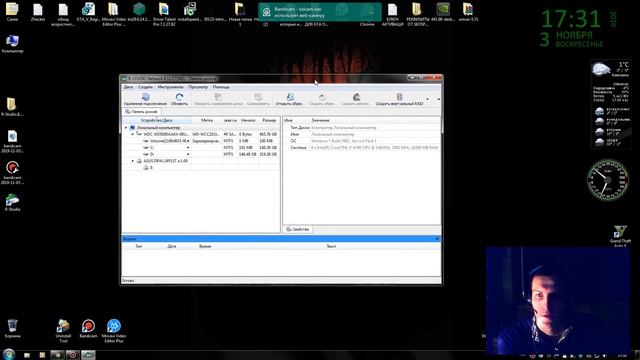Open the Bandicam shortcut near Uninstall Tool
This screenshot has width=640, height=360.
[x=88, y=329]
